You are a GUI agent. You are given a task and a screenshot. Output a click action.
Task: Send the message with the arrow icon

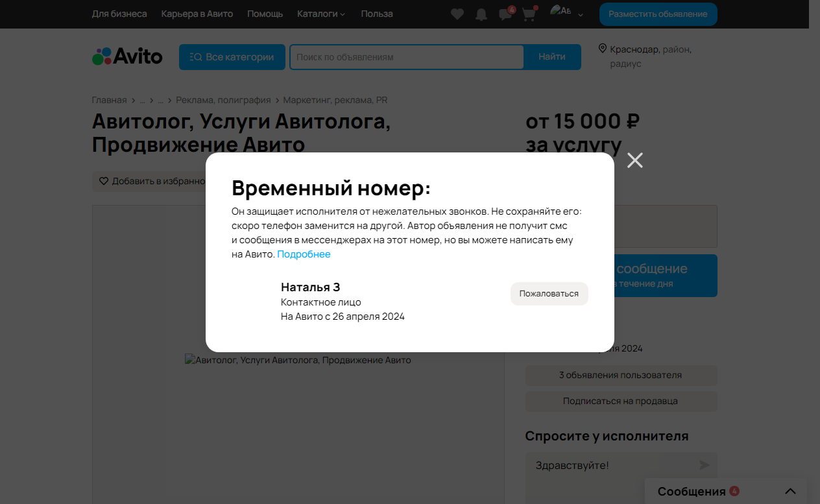click(704, 465)
